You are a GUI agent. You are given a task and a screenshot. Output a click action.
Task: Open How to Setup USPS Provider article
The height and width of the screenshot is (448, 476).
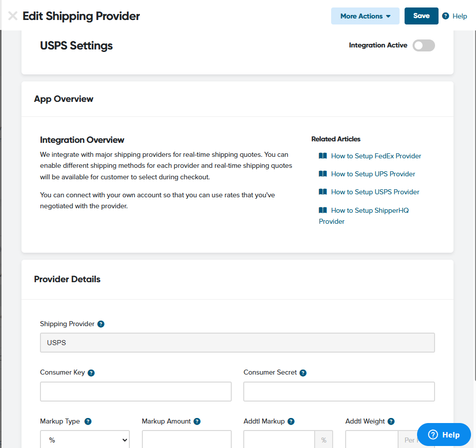375,192
